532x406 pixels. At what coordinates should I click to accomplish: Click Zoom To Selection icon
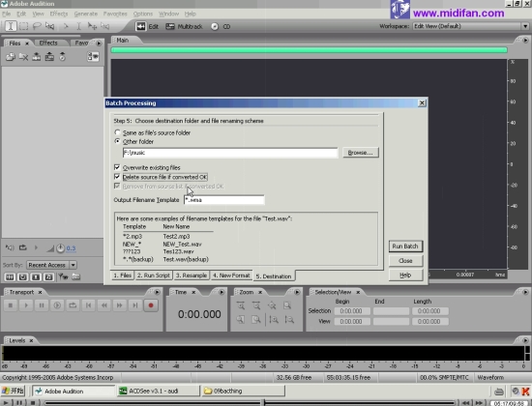click(287, 305)
